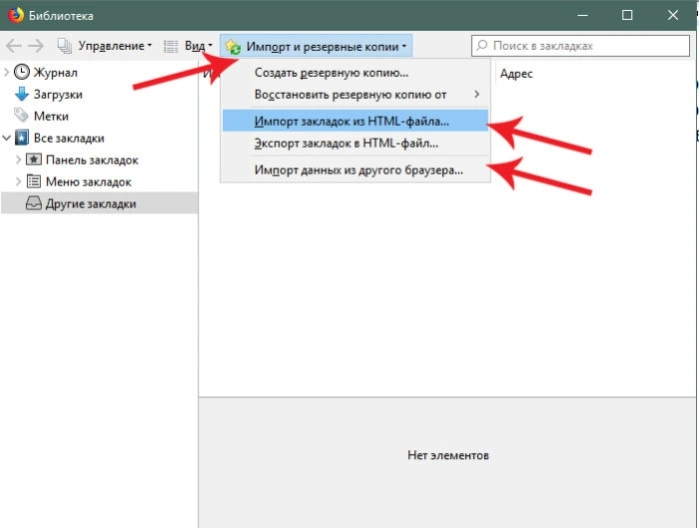Click the back navigation arrow icon
This screenshot has width=699, height=528.
(x=14, y=45)
